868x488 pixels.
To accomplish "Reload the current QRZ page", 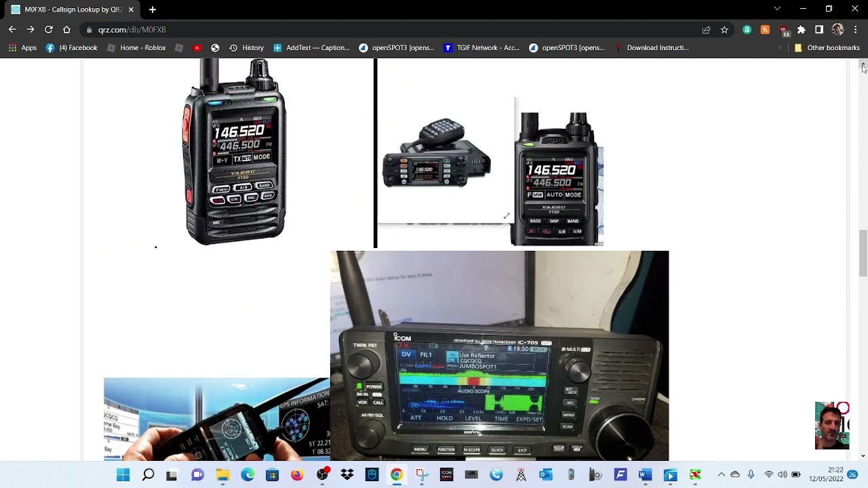I will [x=49, y=30].
